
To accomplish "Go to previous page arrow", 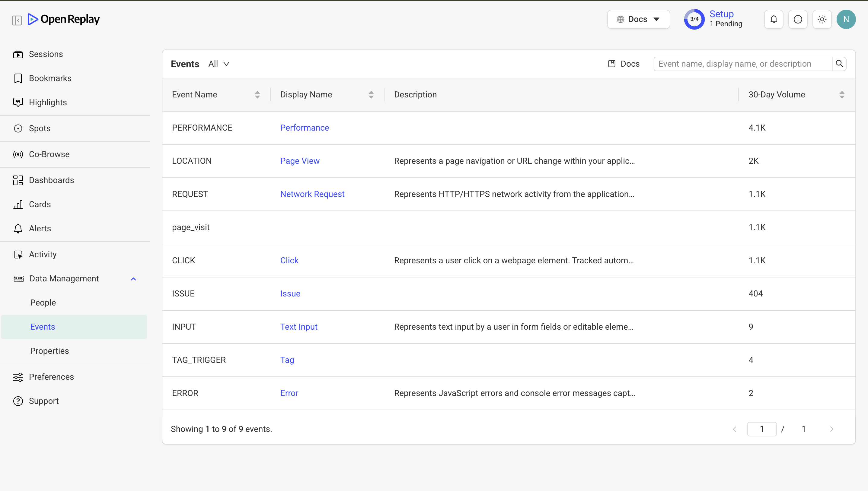I will tap(735, 429).
